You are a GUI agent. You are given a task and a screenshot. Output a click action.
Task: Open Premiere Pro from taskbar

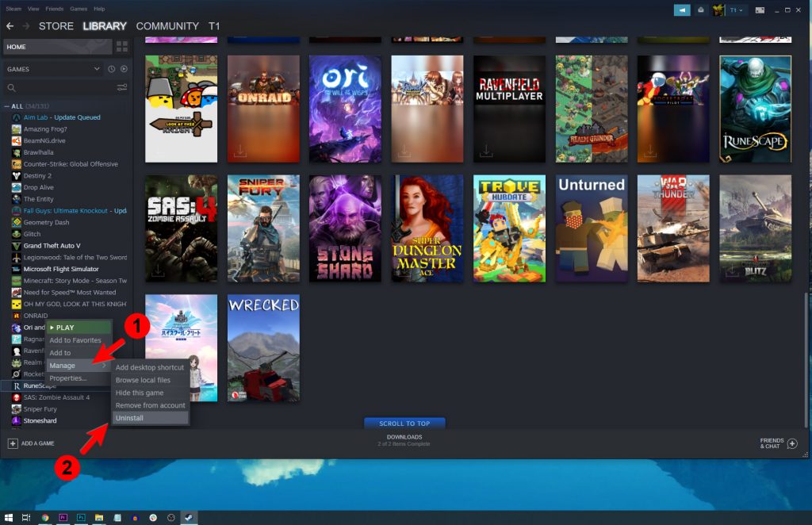tap(63, 517)
